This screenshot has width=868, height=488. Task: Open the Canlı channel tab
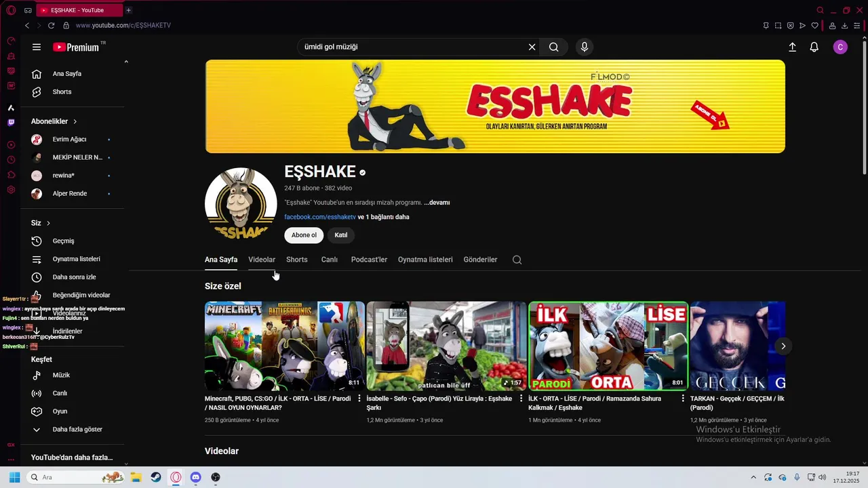tap(329, 260)
